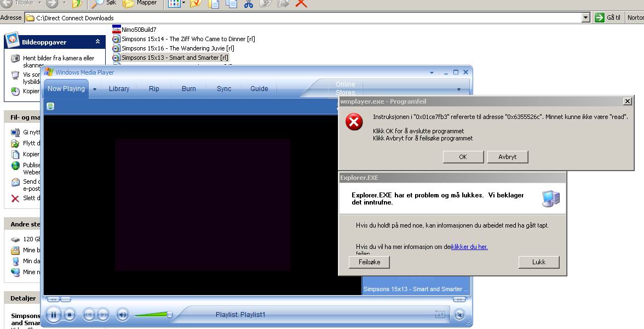Open the Media Player title bar dropdown arrow
The height and width of the screenshot is (329, 644).
click(432, 72)
